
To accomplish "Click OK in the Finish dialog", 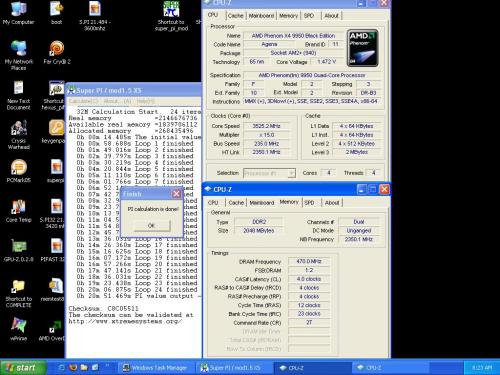I will click(x=151, y=226).
